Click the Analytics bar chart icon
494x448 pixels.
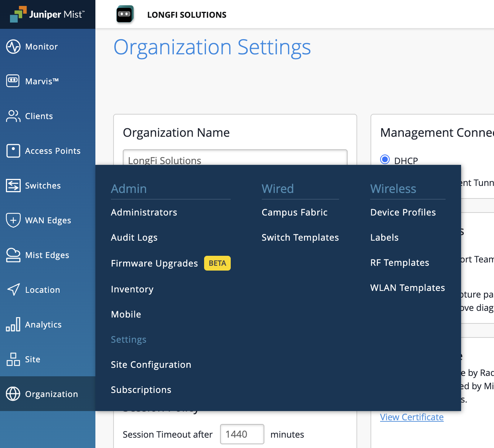(x=13, y=325)
